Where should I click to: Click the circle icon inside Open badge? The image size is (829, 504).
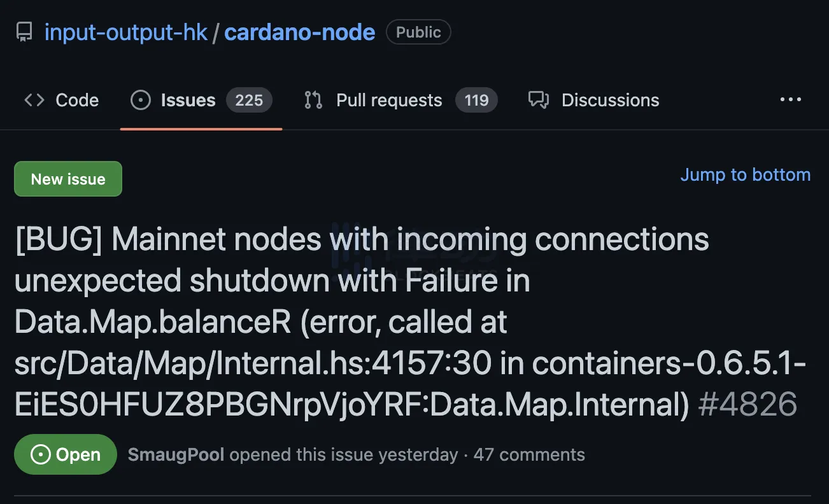pos(40,454)
